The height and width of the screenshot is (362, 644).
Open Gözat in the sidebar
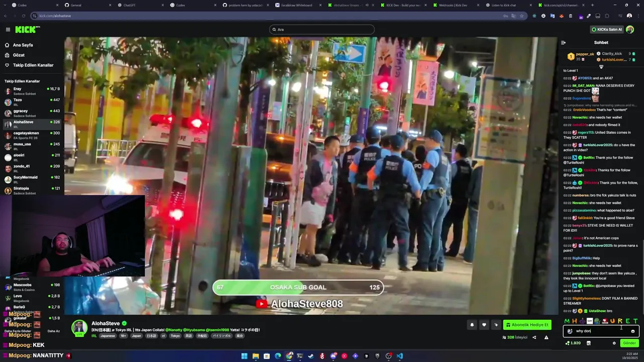point(19,55)
